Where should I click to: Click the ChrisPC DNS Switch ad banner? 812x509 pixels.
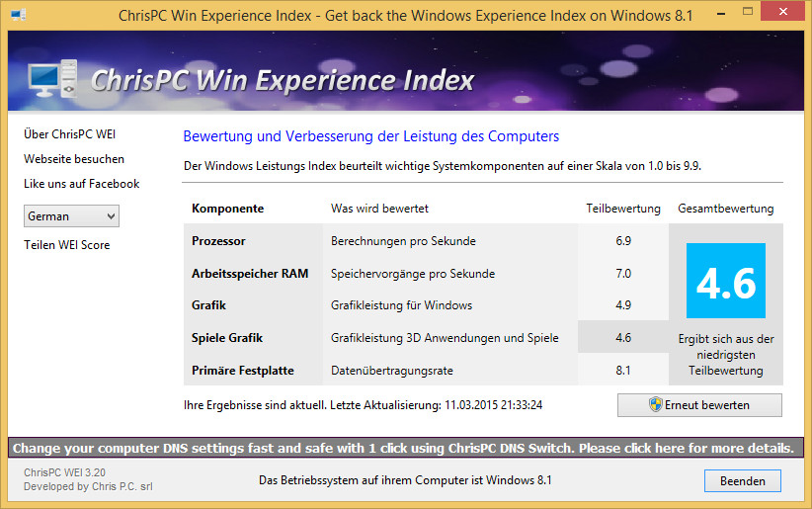405,448
